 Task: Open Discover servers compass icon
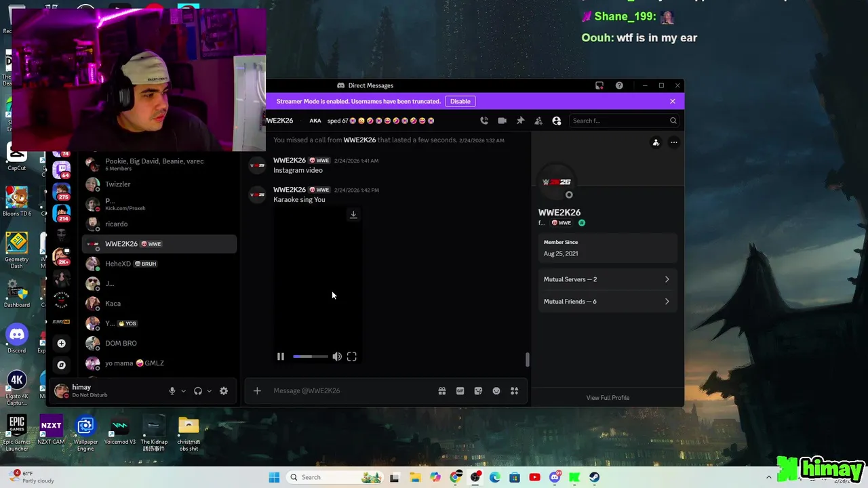[61, 365]
